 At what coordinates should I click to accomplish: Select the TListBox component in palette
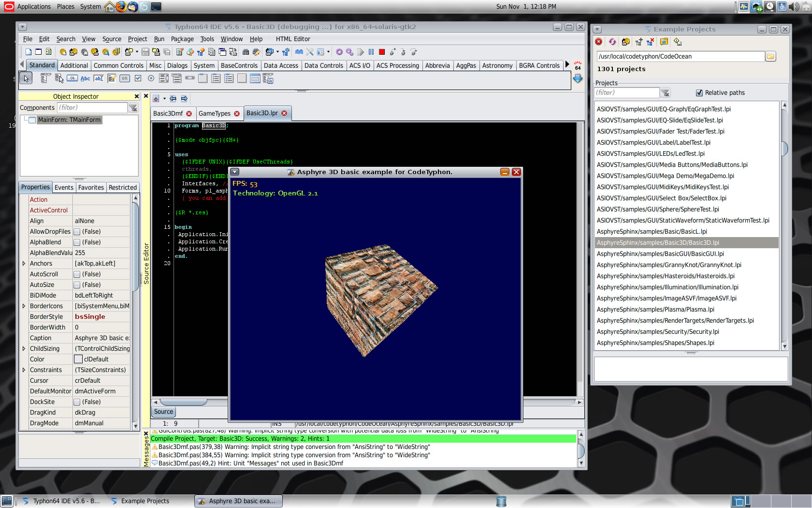coord(164,78)
